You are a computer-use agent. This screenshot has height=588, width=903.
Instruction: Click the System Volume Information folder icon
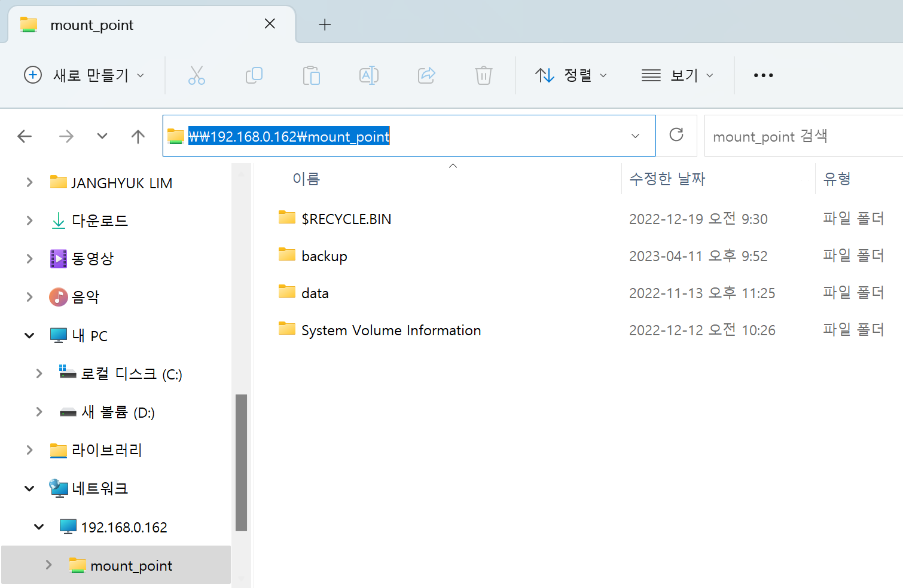287,329
